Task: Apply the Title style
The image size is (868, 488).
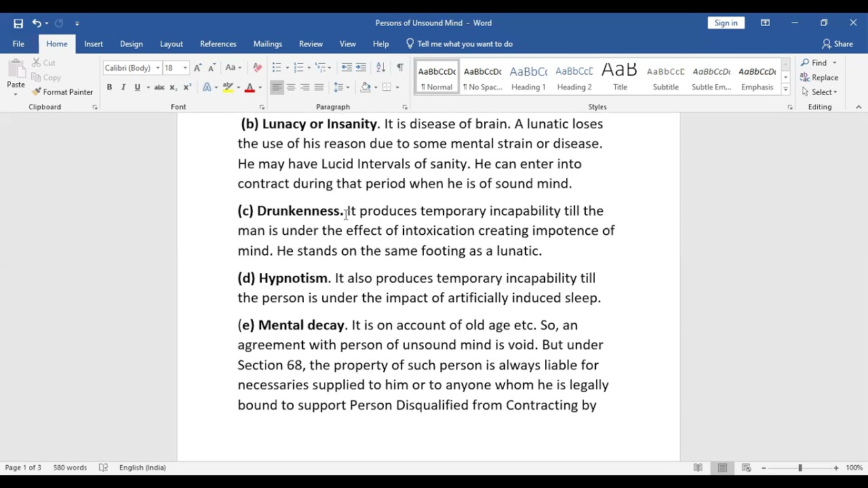Action: pos(620,77)
